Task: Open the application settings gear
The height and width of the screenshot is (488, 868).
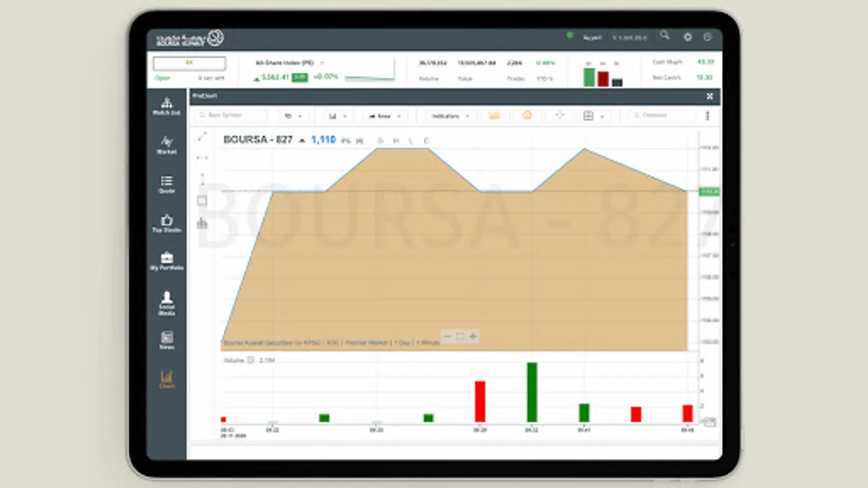Action: 687,37
